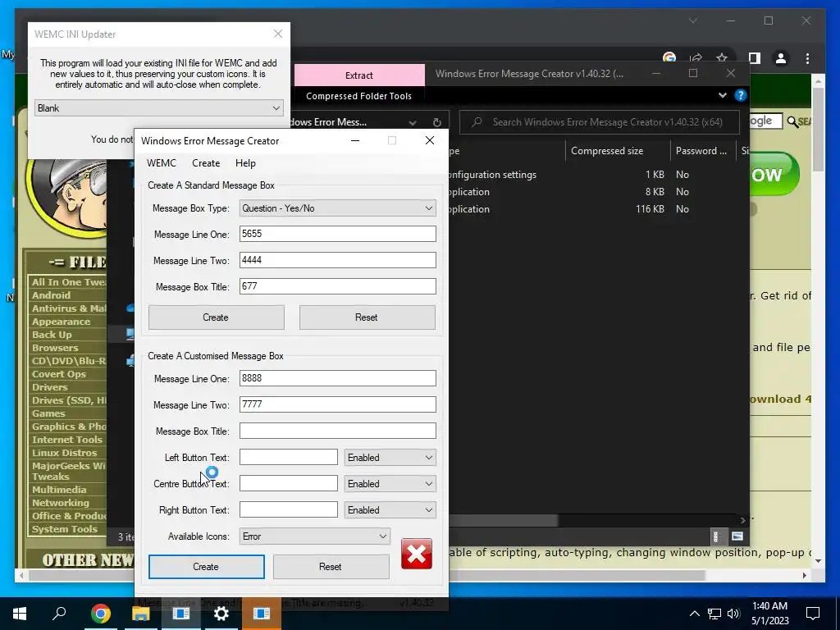Click the Right Button Text field

tap(288, 509)
